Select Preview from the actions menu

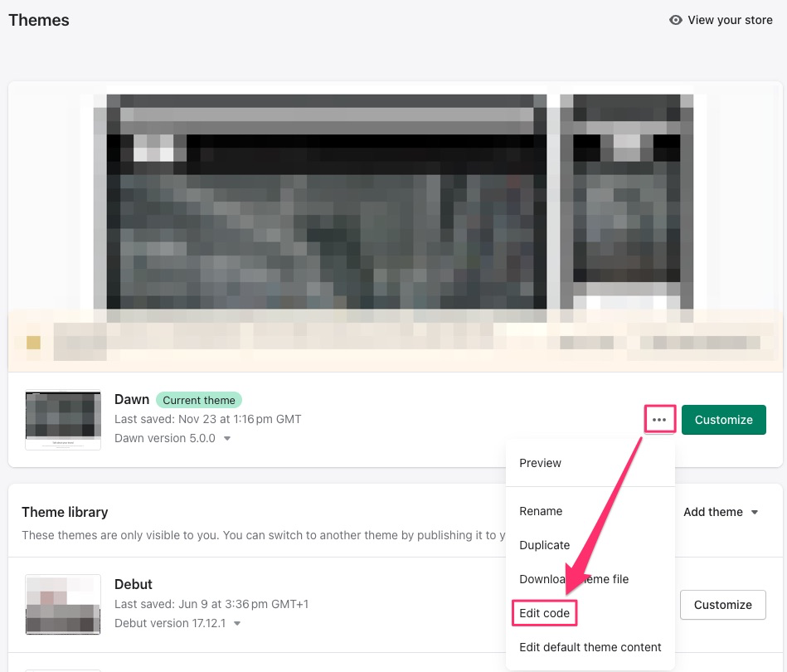(x=540, y=463)
